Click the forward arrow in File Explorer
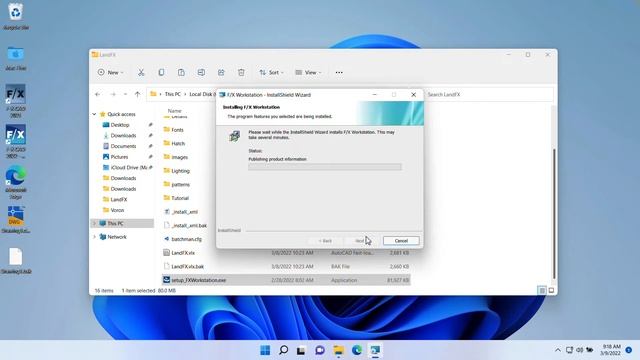The image size is (640, 360). click(113, 94)
